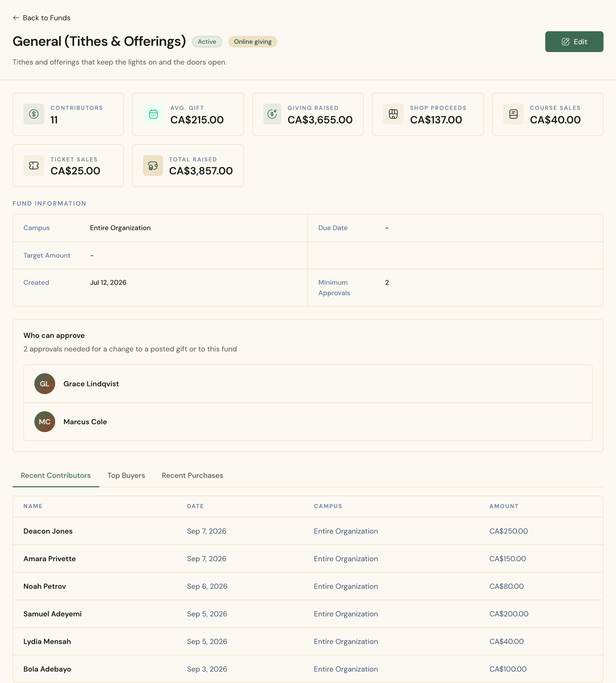The width and height of the screenshot is (616, 683).
Task: Click the Who can approve heading
Action: [x=54, y=335]
